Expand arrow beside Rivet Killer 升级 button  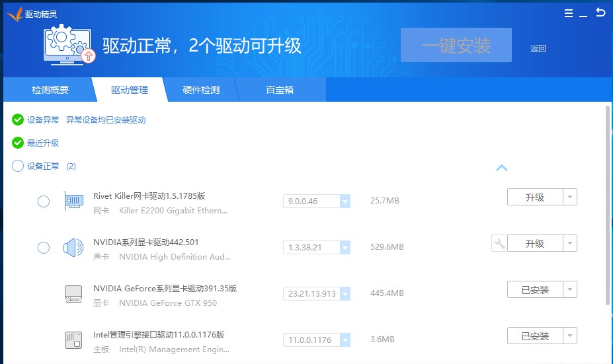570,197
